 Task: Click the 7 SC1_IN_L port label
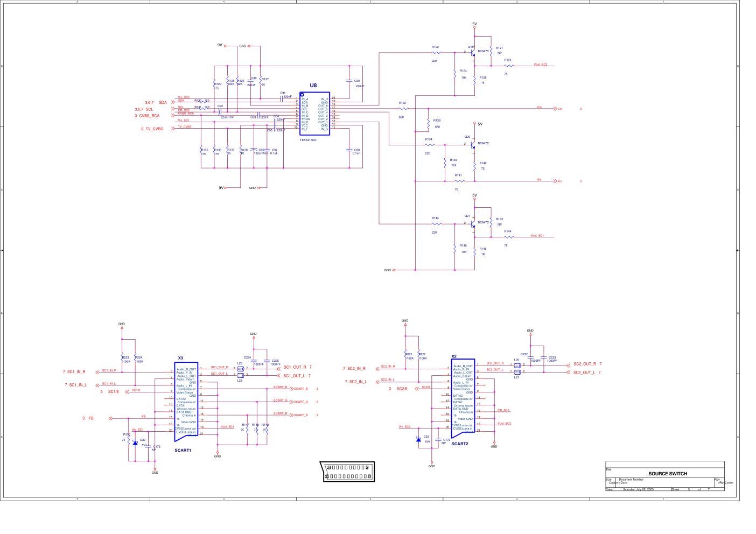76,385
